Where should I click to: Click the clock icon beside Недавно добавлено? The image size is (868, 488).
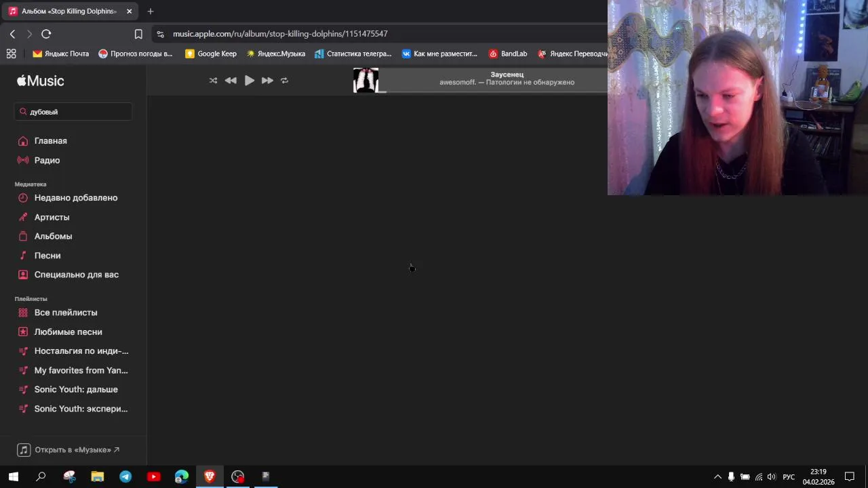23,198
